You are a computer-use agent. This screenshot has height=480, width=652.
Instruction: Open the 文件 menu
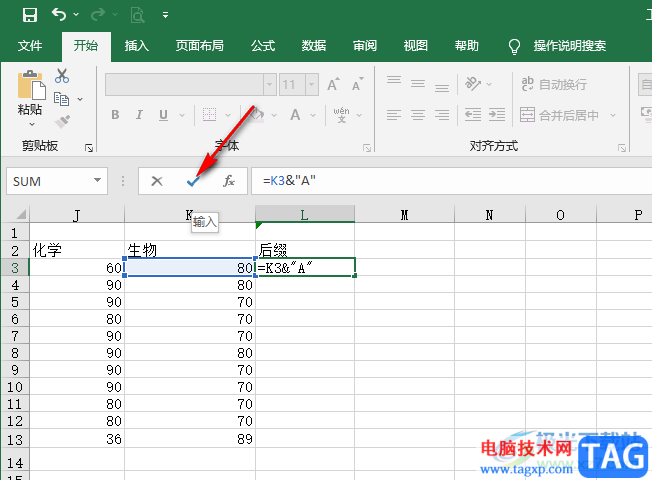click(30, 45)
